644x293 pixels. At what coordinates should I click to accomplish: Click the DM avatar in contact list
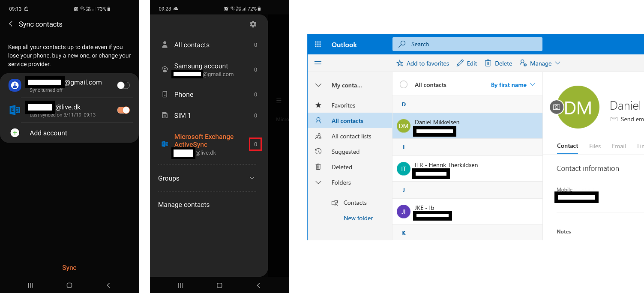[404, 126]
